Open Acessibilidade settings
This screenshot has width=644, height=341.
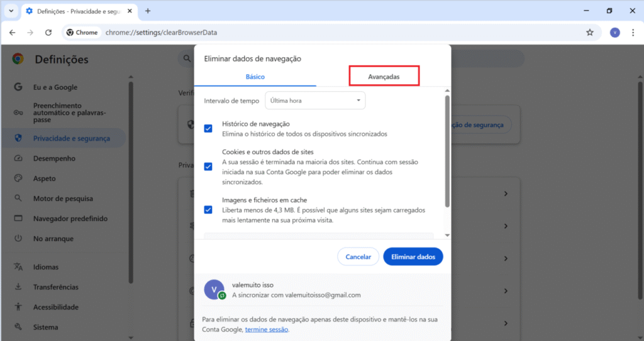tap(56, 307)
